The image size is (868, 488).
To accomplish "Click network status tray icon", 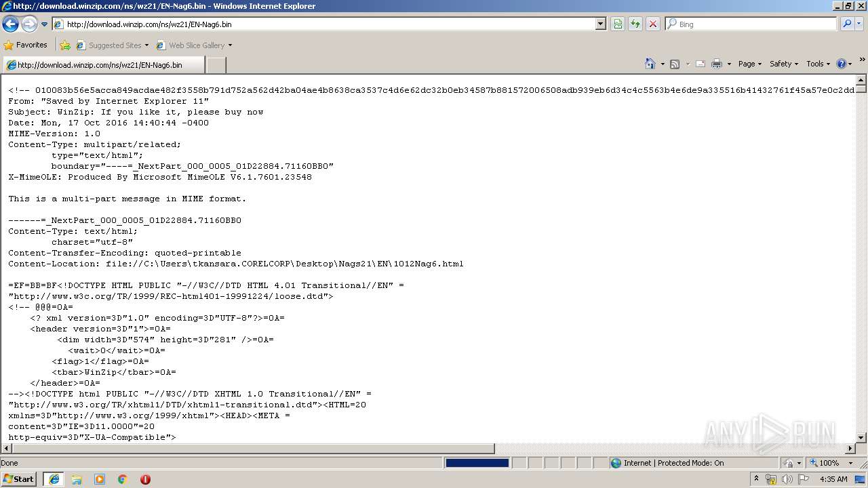I will click(x=771, y=479).
